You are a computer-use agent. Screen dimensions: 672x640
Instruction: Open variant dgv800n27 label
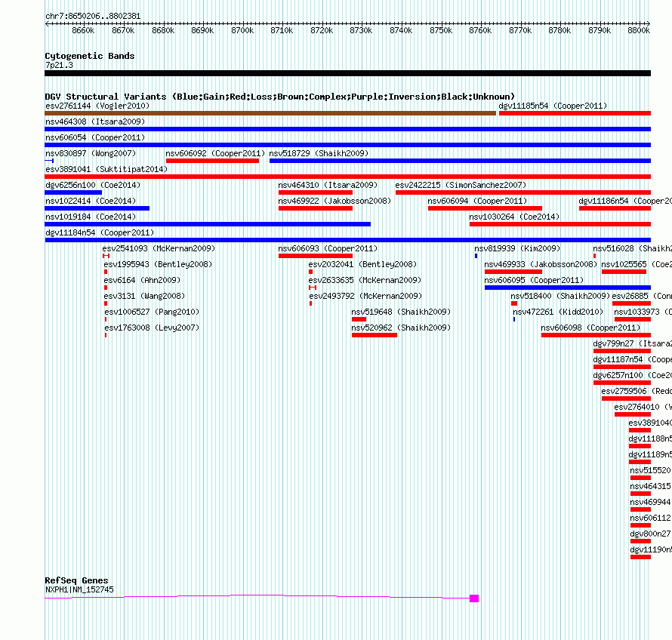pos(650,534)
